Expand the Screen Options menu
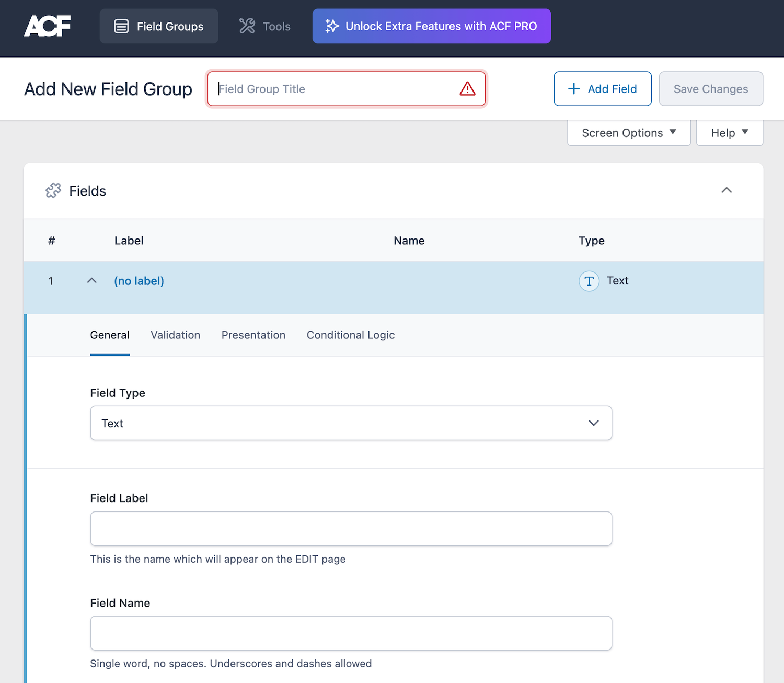The image size is (784, 683). (x=629, y=133)
